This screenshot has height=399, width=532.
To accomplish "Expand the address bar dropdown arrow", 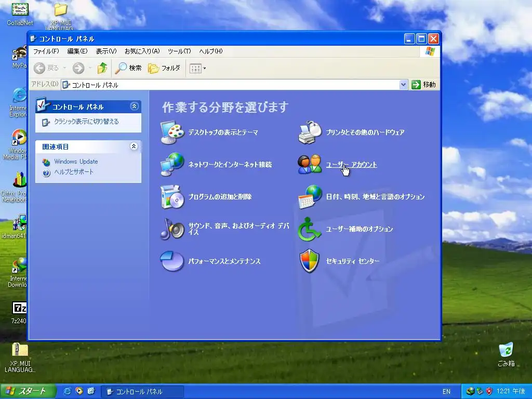I will [403, 85].
